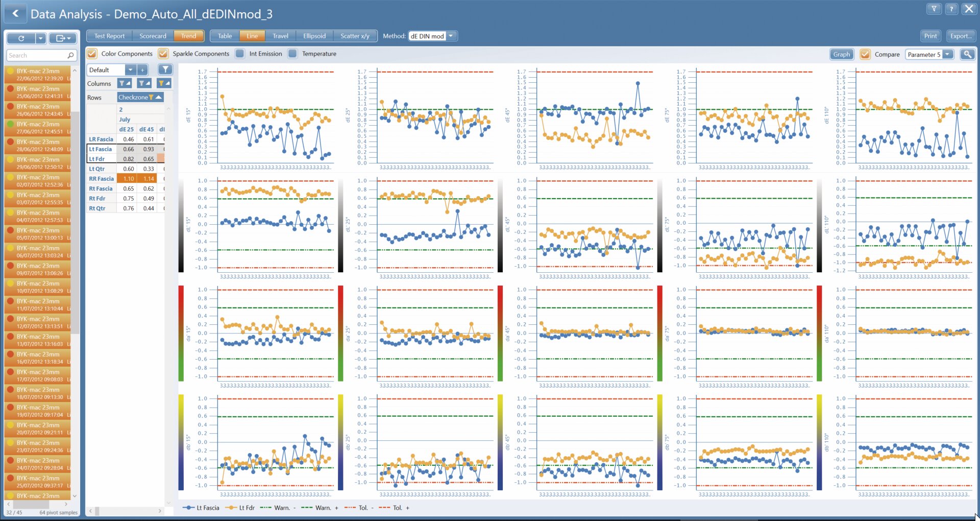The image size is (980, 521).
Task: Click the refresh samples icon
Action: pyautogui.click(x=20, y=38)
